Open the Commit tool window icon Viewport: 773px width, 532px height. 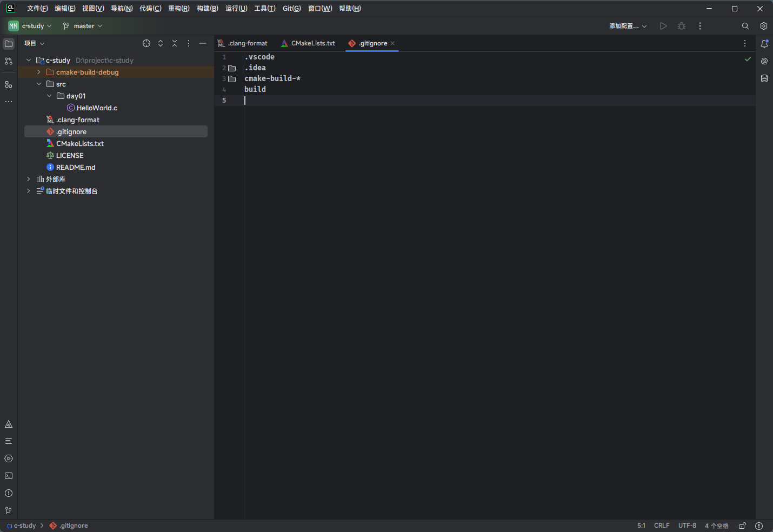9,61
